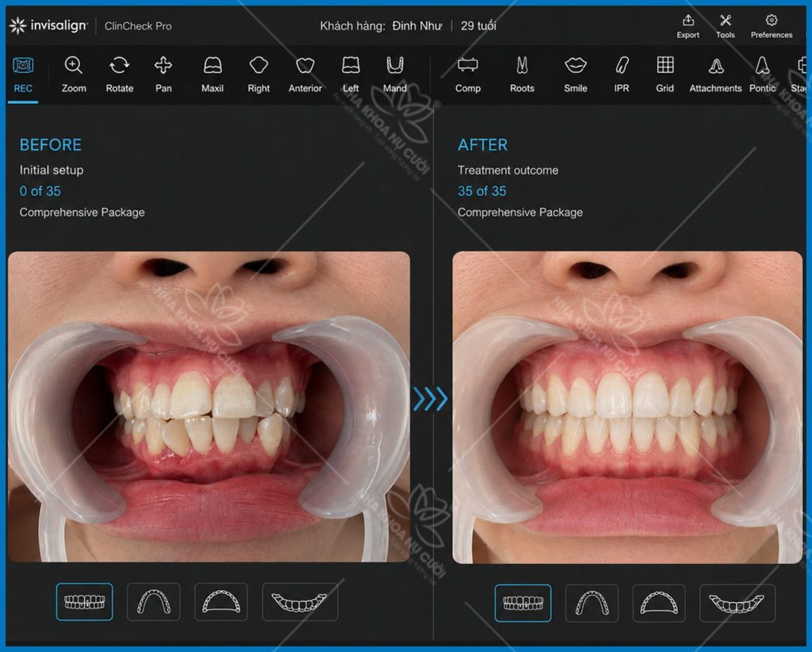The height and width of the screenshot is (652, 812).
Task: Click the 'Treatment outcome' label
Action: pyautogui.click(x=507, y=171)
